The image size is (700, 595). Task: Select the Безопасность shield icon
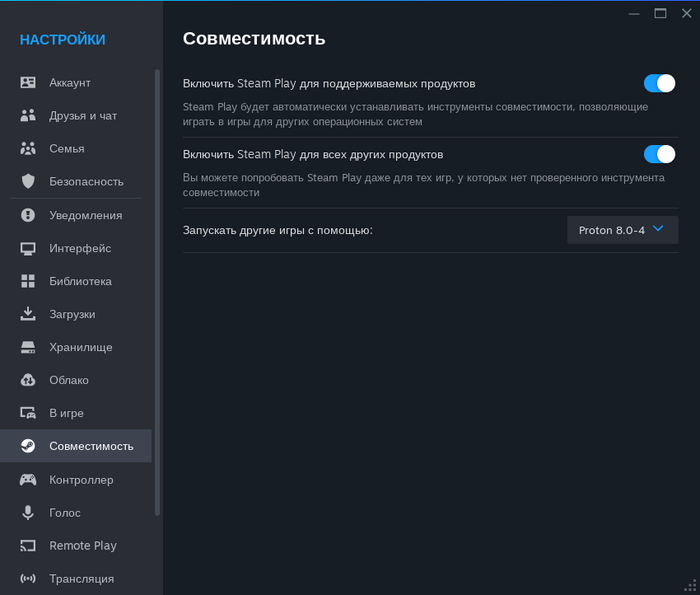coord(28,181)
